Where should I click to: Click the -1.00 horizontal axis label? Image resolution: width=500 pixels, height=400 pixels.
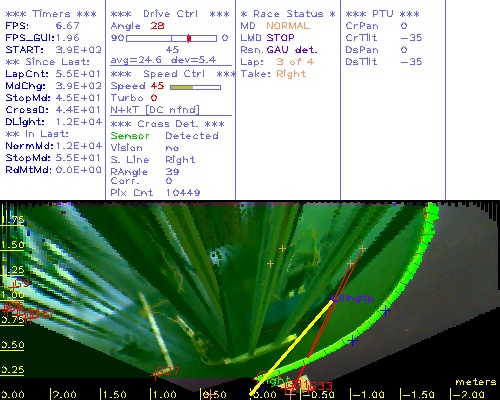pos(368,395)
